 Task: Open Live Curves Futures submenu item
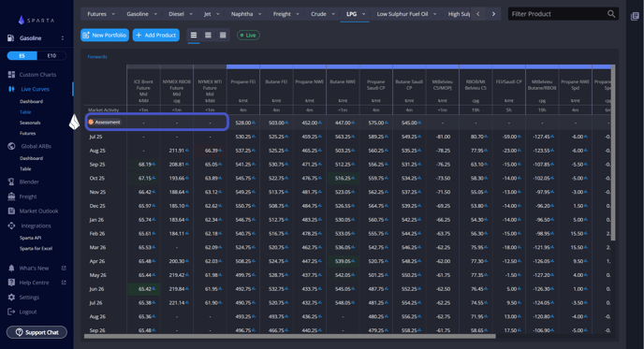tap(27, 134)
